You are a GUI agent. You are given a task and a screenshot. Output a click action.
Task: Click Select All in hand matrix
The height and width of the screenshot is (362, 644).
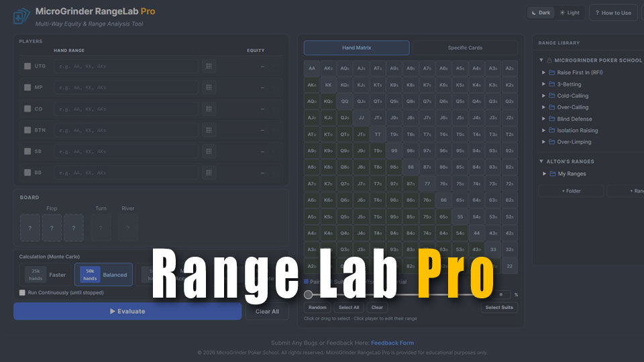coord(349,308)
